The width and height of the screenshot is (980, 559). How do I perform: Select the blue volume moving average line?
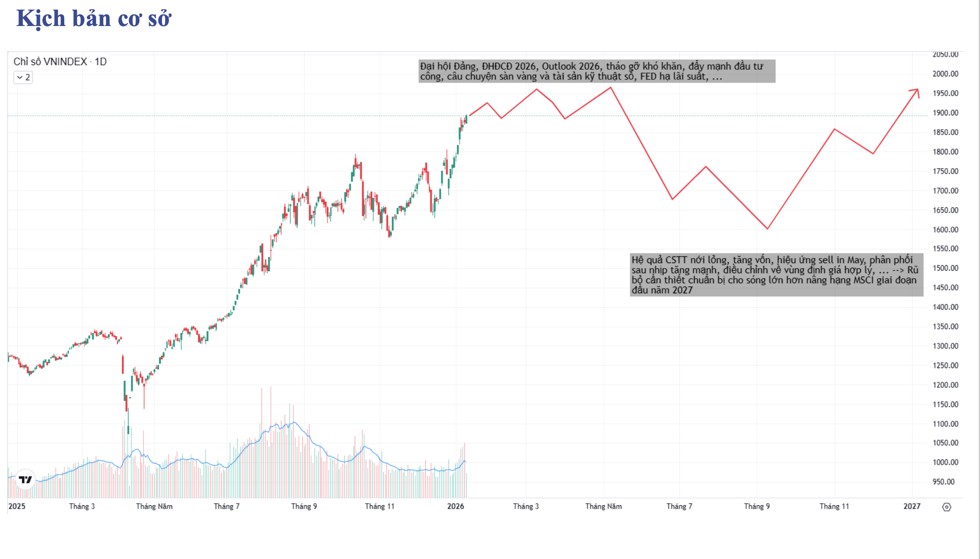[x=294, y=423]
